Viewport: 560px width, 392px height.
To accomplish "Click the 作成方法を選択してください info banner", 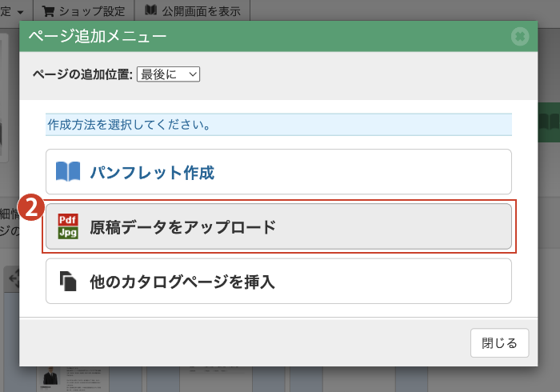I will (x=278, y=125).
